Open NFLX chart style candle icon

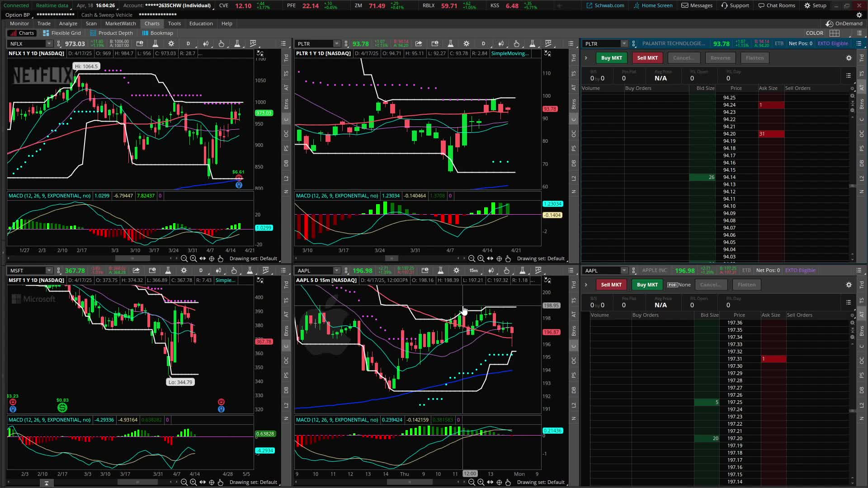[x=206, y=44]
